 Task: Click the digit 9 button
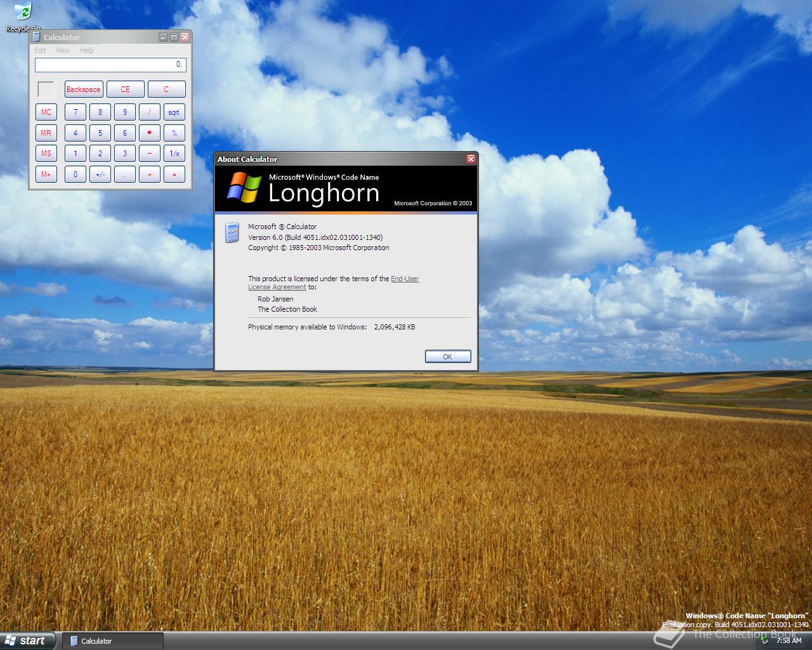(125, 112)
